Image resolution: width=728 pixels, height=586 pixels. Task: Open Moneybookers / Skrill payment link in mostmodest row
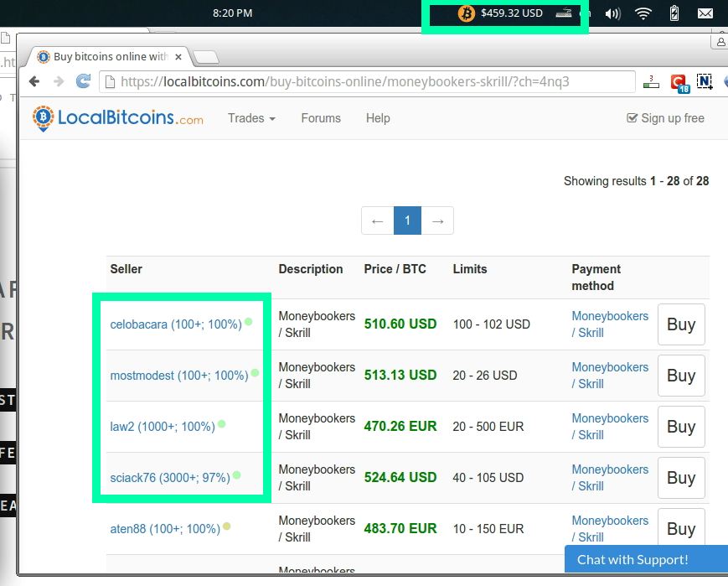(x=610, y=376)
